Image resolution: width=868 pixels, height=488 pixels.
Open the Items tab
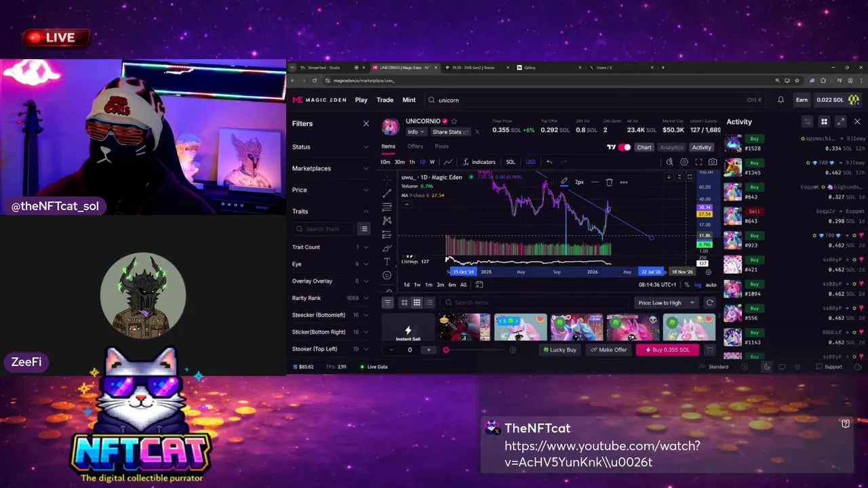tap(388, 146)
